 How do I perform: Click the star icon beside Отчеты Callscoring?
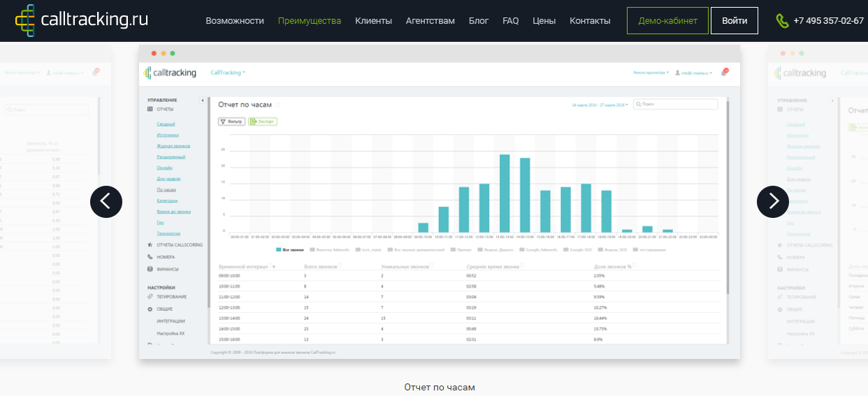tap(150, 245)
